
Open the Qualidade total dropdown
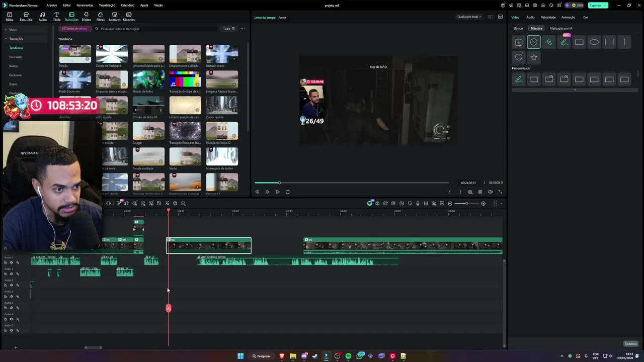coord(469,17)
